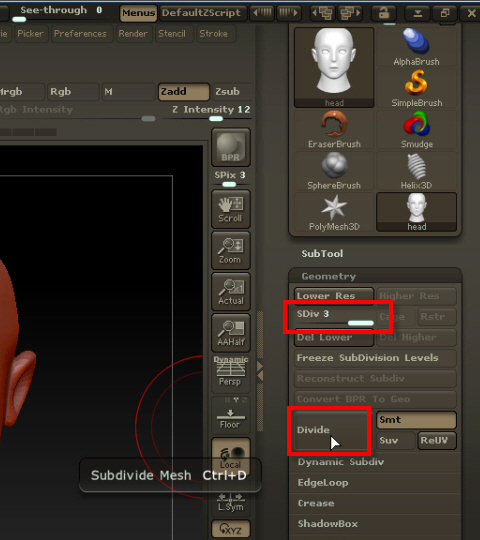480x540 pixels.
Task: Toggle the Suv smooth UV option
Action: pyautogui.click(x=396, y=440)
